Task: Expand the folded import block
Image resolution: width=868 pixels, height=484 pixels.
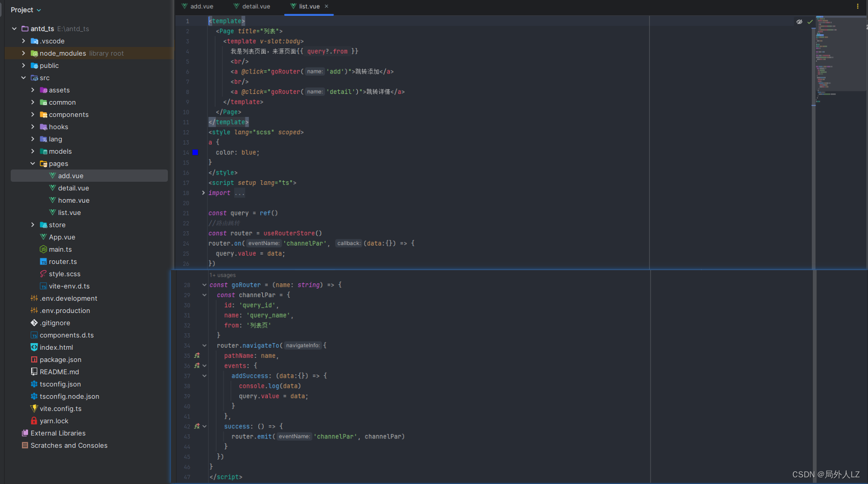Action: pos(203,193)
